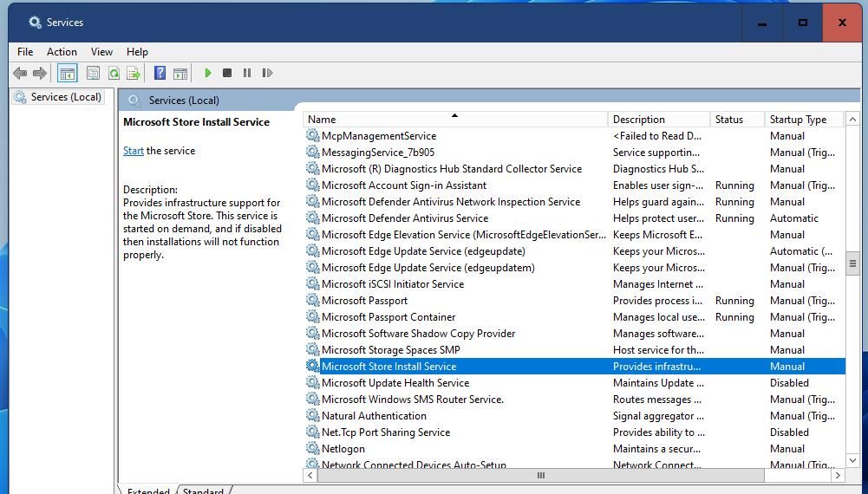Open the View menu
The height and width of the screenshot is (494, 868).
[101, 51]
